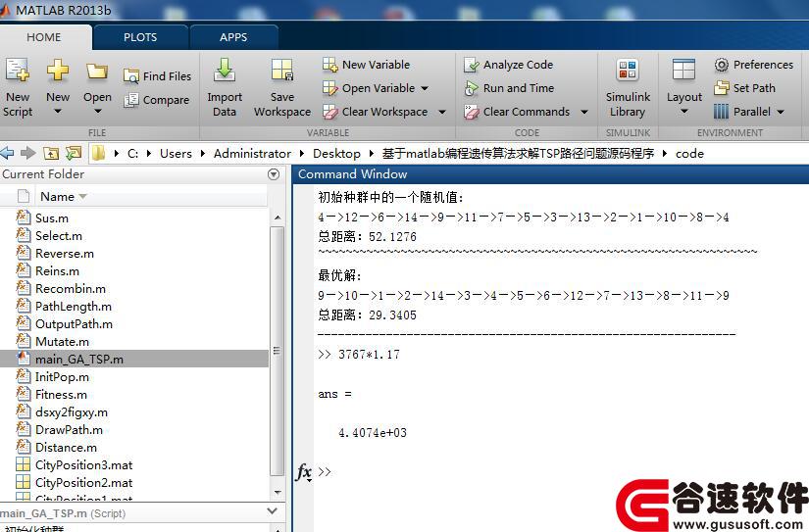Select dsxy2figxy.m file
Image resolution: width=809 pixels, height=532 pixels.
72,411
